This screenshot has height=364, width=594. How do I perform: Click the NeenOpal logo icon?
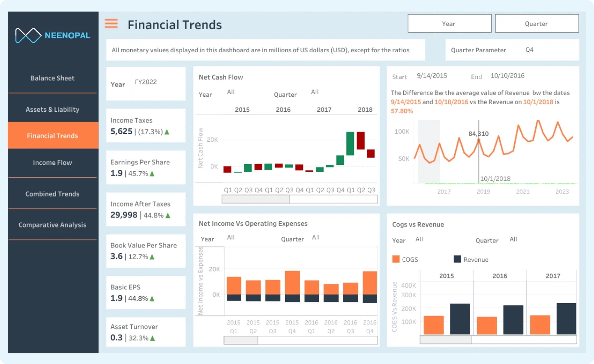click(28, 36)
